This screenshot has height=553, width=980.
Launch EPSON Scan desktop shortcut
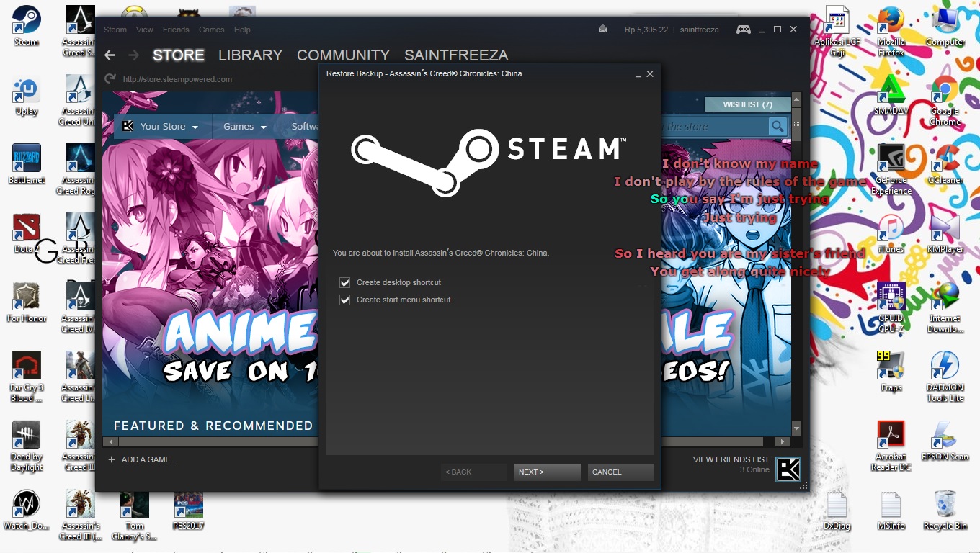pyautogui.click(x=945, y=441)
